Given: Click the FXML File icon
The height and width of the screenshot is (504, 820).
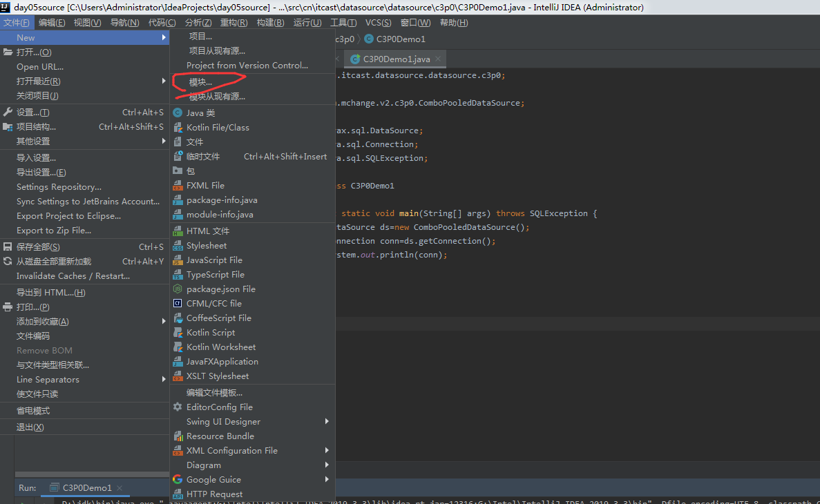Looking at the screenshot, I should 178,186.
